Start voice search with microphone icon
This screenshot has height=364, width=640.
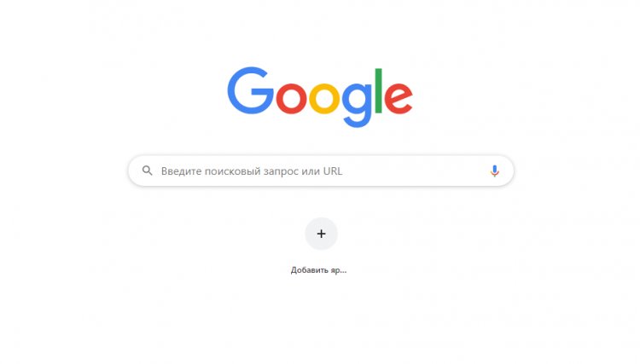pyautogui.click(x=494, y=170)
